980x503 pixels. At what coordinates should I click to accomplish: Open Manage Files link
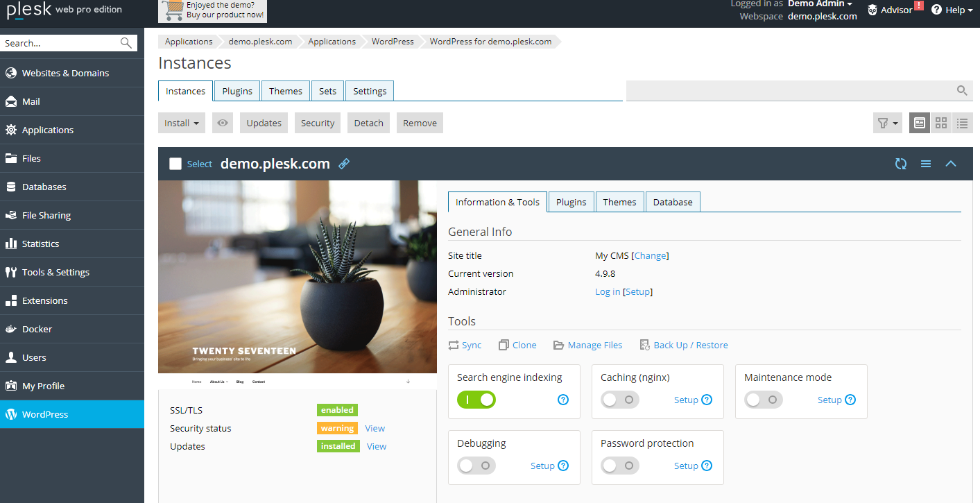click(x=587, y=345)
